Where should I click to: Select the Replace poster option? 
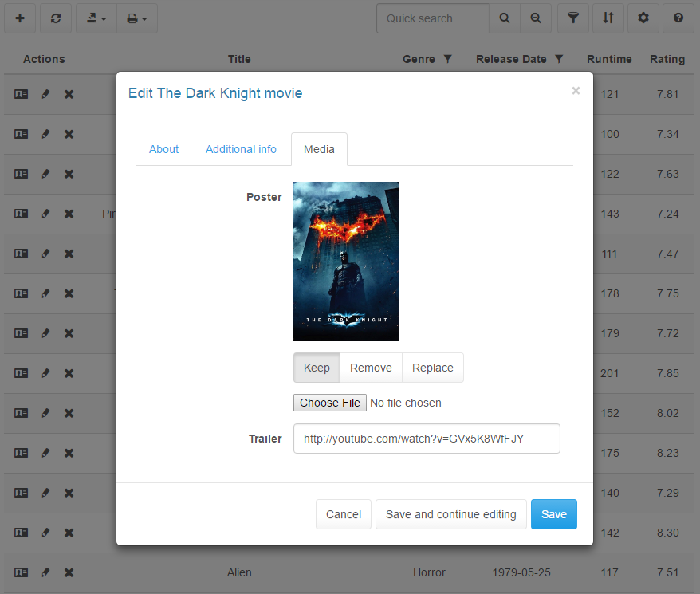(x=432, y=368)
